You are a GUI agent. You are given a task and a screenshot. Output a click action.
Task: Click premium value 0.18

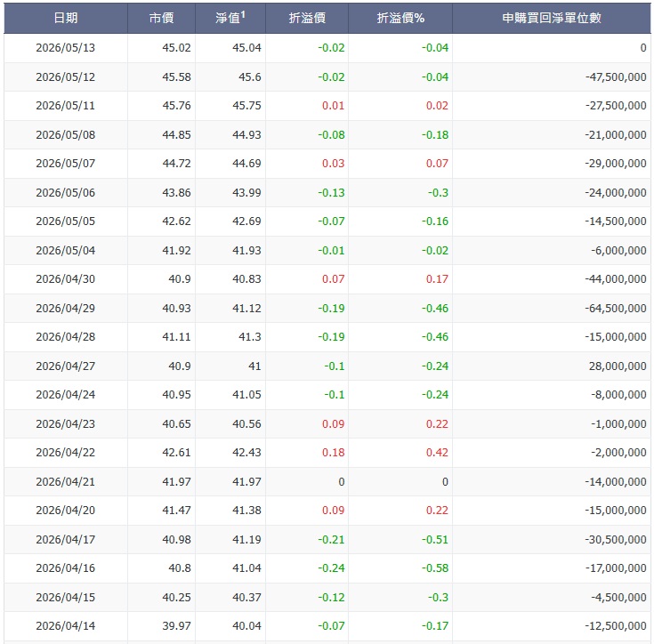(x=334, y=452)
